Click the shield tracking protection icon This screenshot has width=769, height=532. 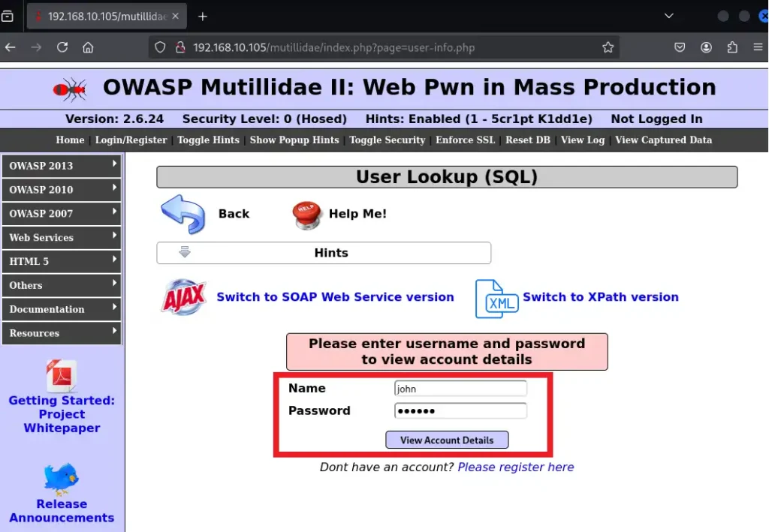(160, 47)
